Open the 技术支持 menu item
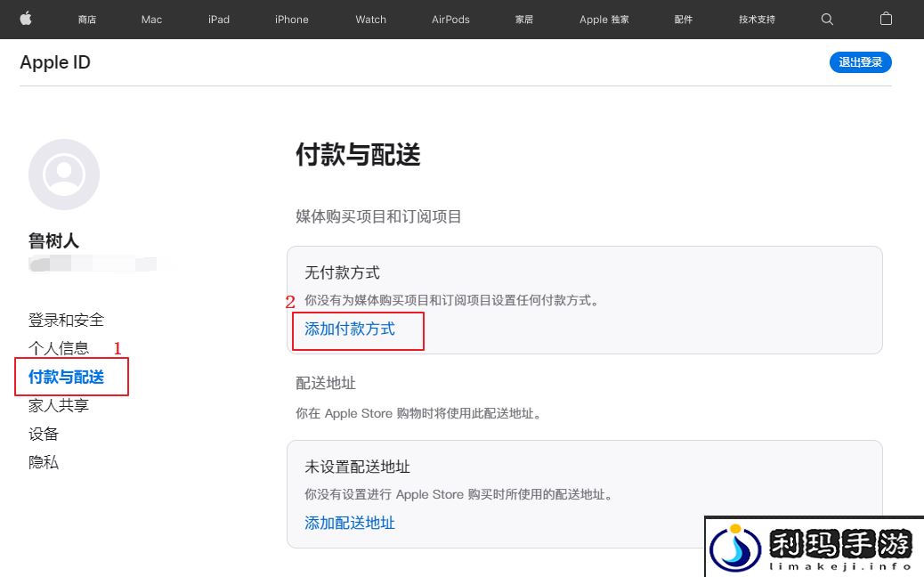 [757, 20]
